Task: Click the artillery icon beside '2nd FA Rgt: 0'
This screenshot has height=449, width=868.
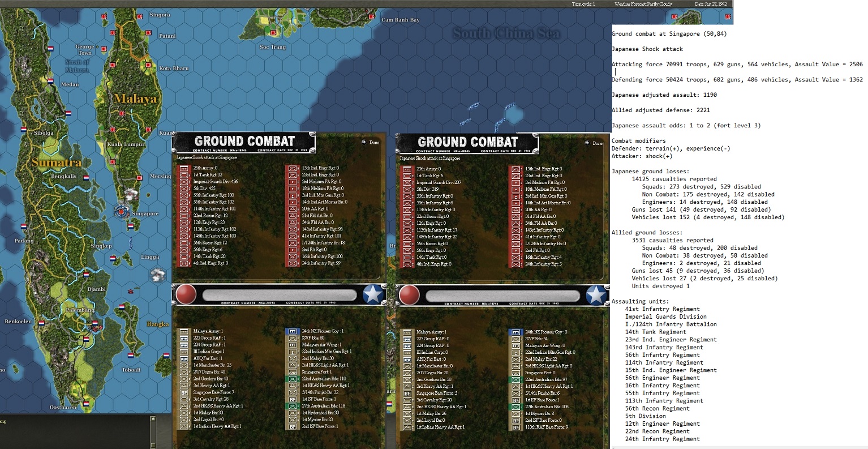Action: pos(293,250)
